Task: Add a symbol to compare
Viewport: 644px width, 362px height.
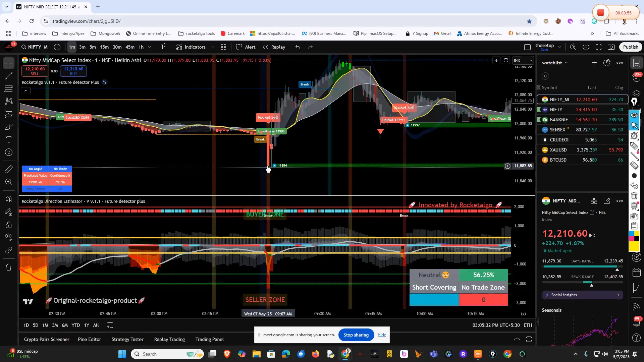Action: [57, 47]
